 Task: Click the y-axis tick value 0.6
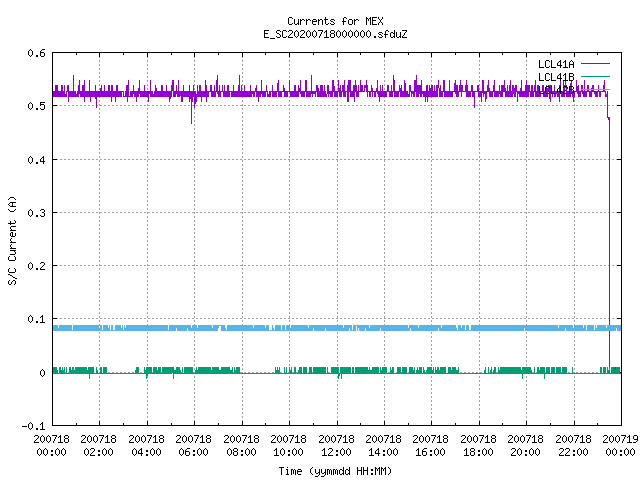tap(36, 53)
